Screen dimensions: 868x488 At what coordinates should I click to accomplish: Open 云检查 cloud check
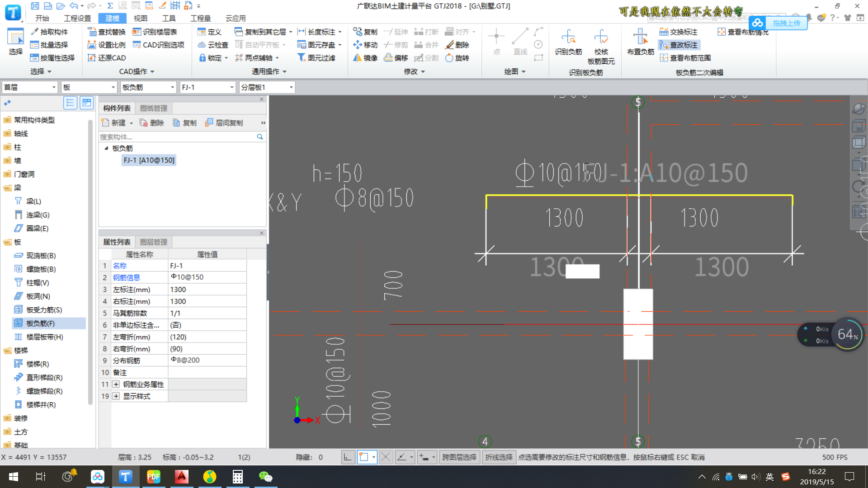click(x=213, y=45)
